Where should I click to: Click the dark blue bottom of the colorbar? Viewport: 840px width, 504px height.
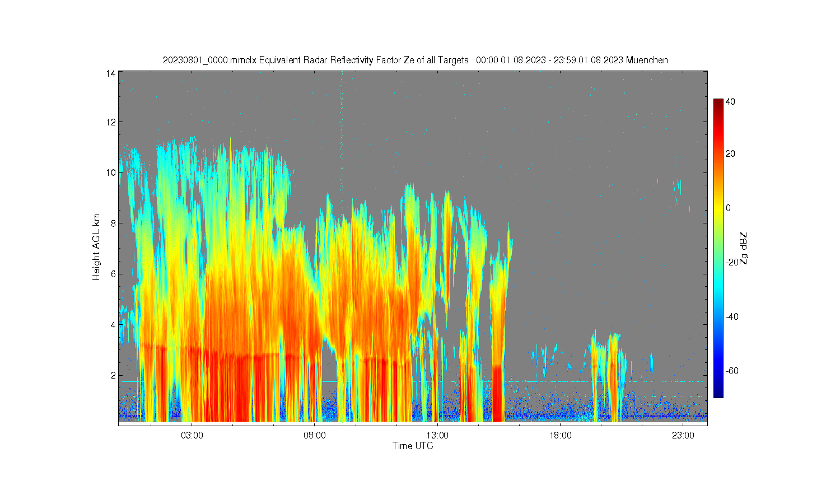718,392
